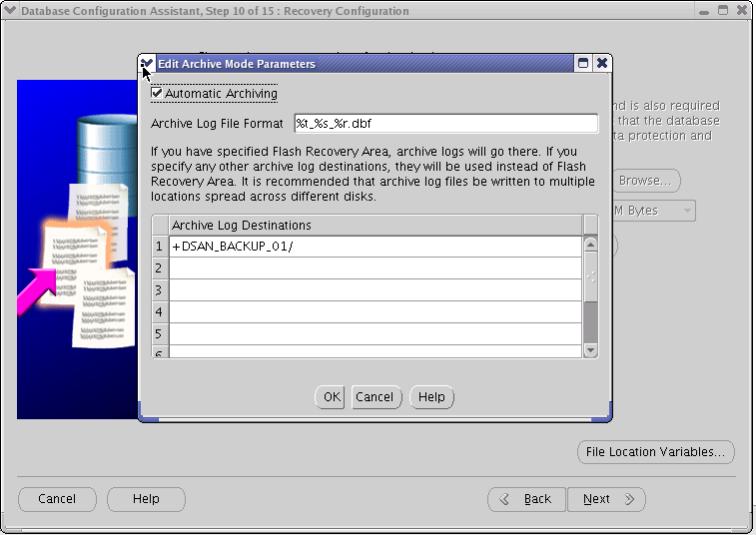This screenshot has width=756, height=535.
Task: Close the Database Configuration Assistant window
Action: click(x=742, y=11)
